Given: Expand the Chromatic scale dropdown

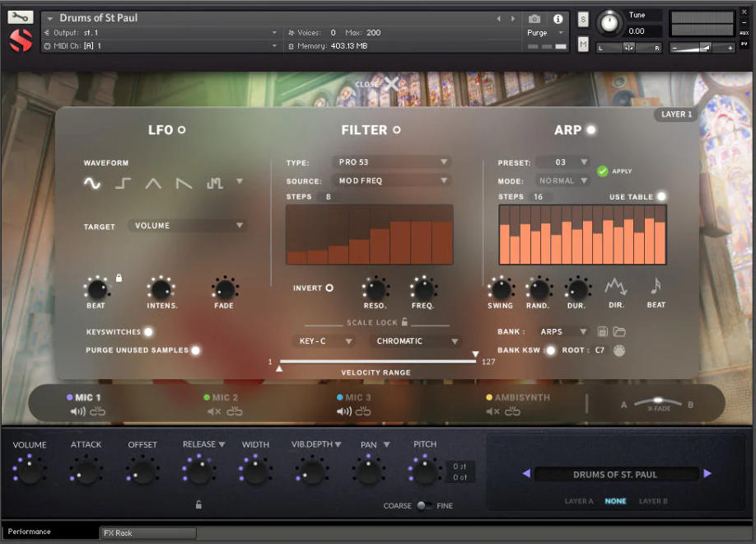Looking at the screenshot, I should (x=416, y=341).
